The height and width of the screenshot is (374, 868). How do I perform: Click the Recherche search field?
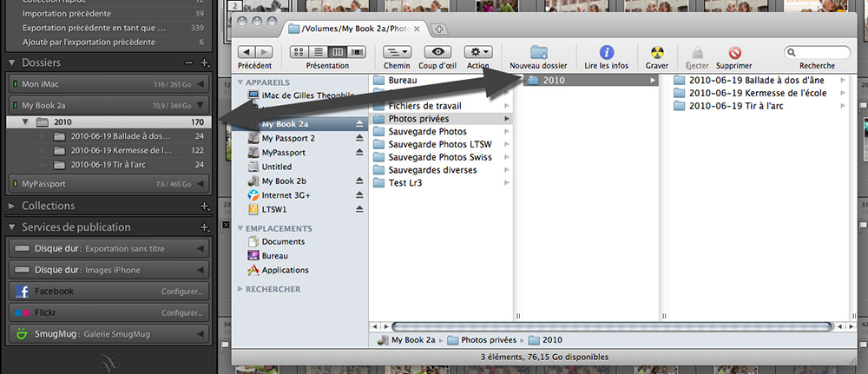coord(817,53)
